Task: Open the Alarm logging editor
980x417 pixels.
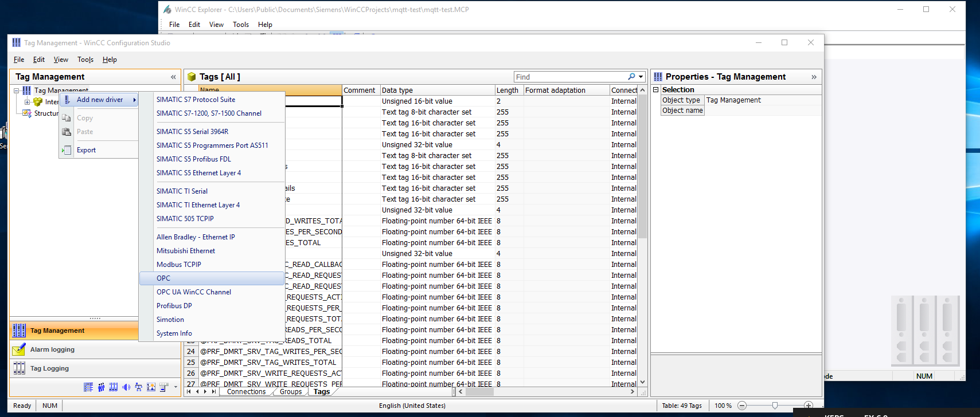Action: pos(95,349)
